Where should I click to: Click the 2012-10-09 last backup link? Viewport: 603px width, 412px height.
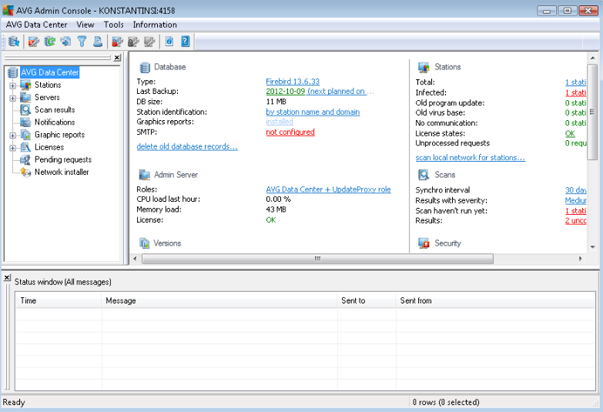(x=285, y=91)
